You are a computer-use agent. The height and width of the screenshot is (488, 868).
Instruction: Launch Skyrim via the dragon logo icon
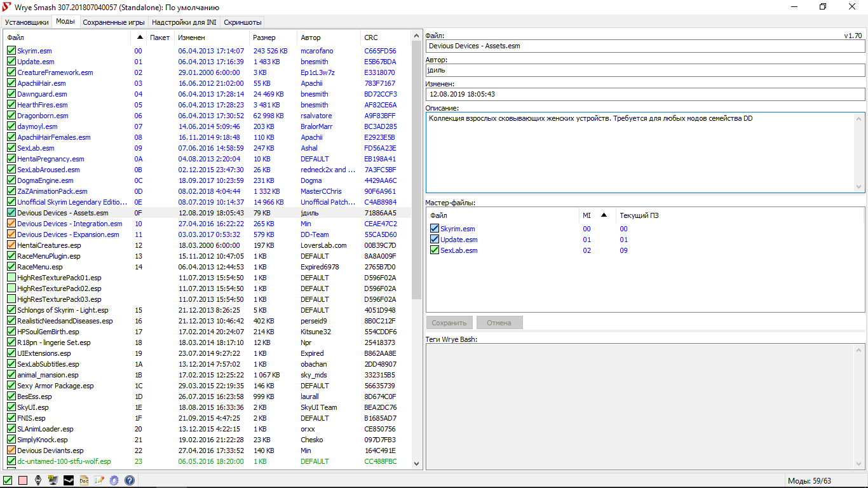coord(38,480)
